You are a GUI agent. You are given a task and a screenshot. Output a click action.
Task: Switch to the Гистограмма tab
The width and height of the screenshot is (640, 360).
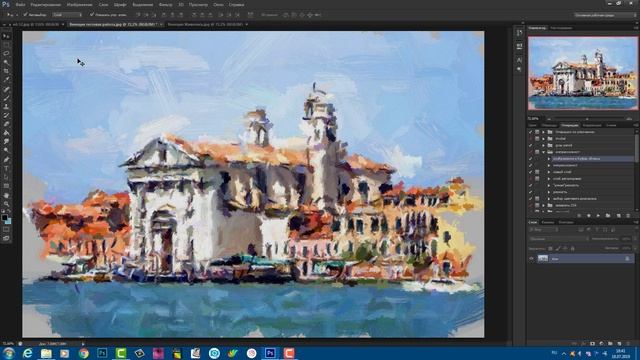pos(561,28)
